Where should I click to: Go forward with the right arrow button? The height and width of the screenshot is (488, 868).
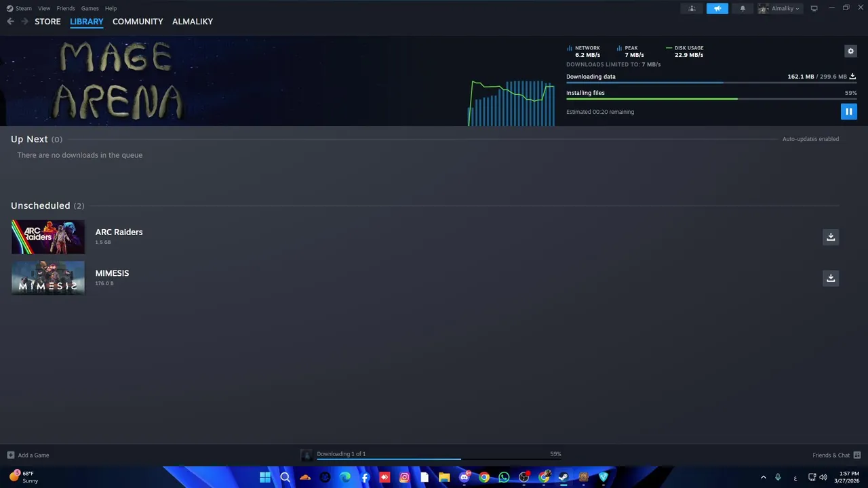pyautogui.click(x=24, y=22)
